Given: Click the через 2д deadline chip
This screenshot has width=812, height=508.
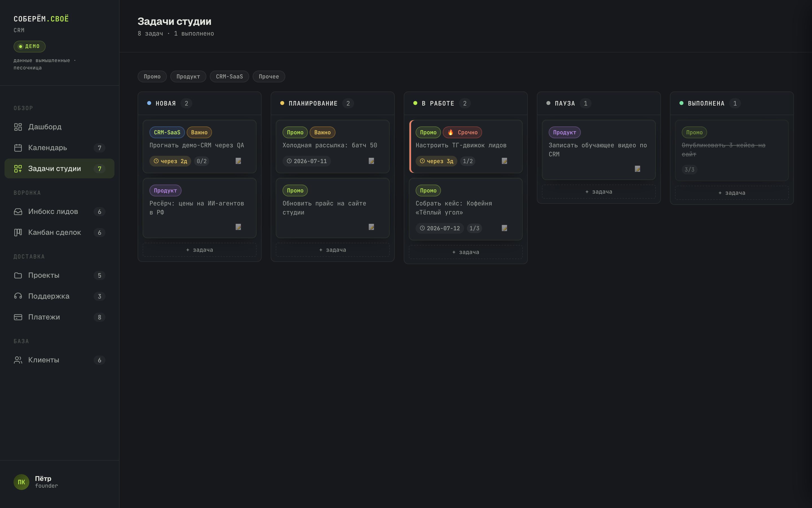Looking at the screenshot, I should pos(170,161).
